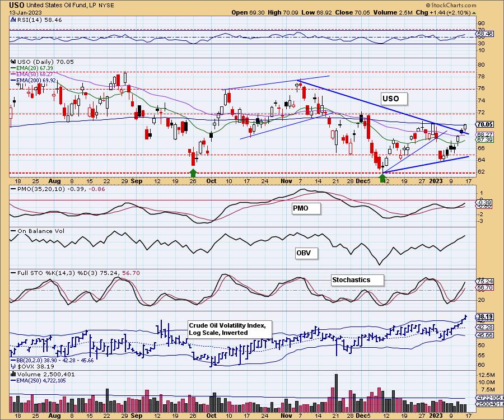
Task: Click the RSI(14) legend icon
Action: pyautogui.click(x=13, y=20)
